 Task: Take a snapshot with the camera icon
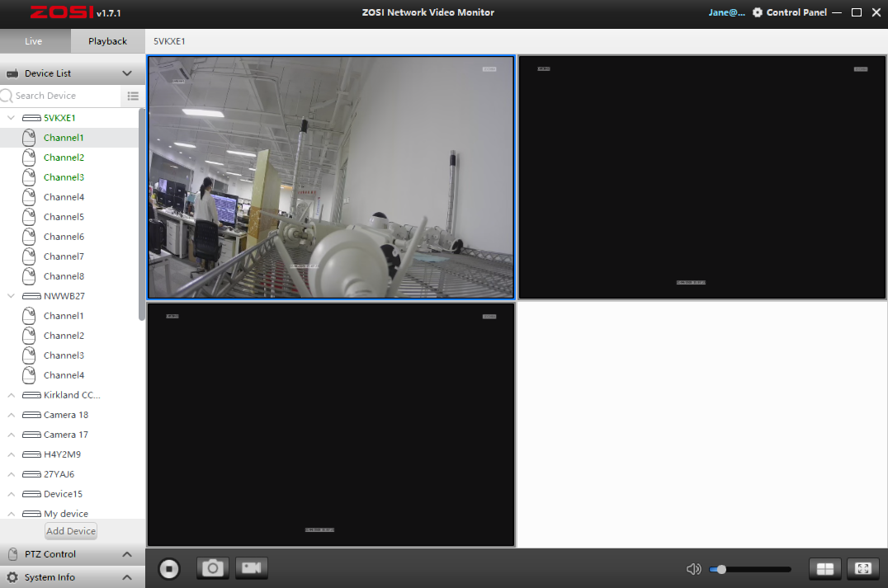click(212, 568)
